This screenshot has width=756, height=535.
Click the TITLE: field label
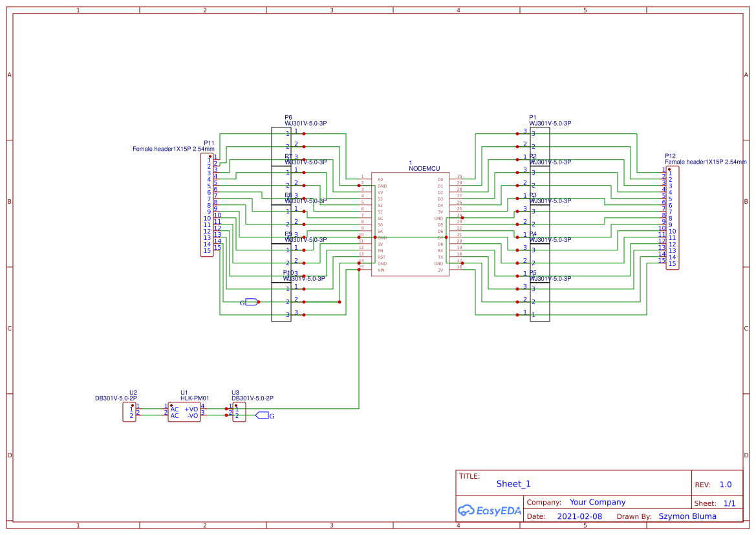click(x=469, y=476)
